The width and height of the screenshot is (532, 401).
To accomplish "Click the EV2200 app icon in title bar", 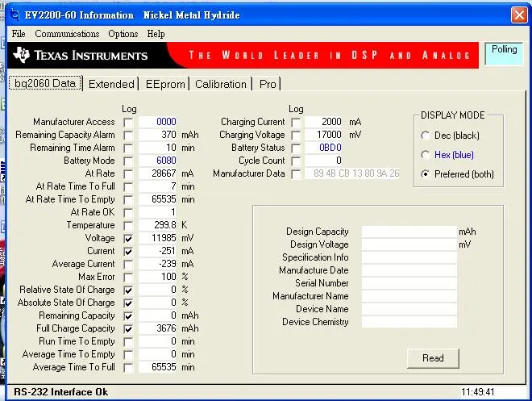I will point(15,15).
